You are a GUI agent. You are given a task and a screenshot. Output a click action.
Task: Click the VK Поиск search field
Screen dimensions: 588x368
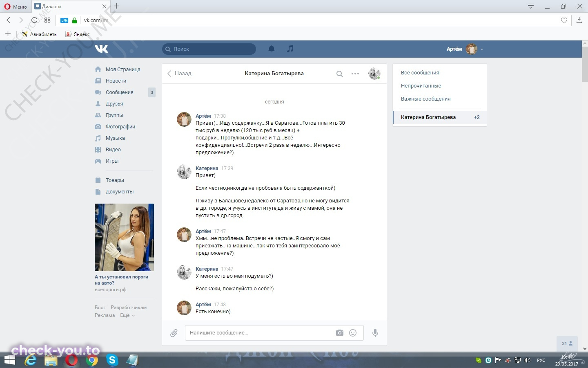209,49
